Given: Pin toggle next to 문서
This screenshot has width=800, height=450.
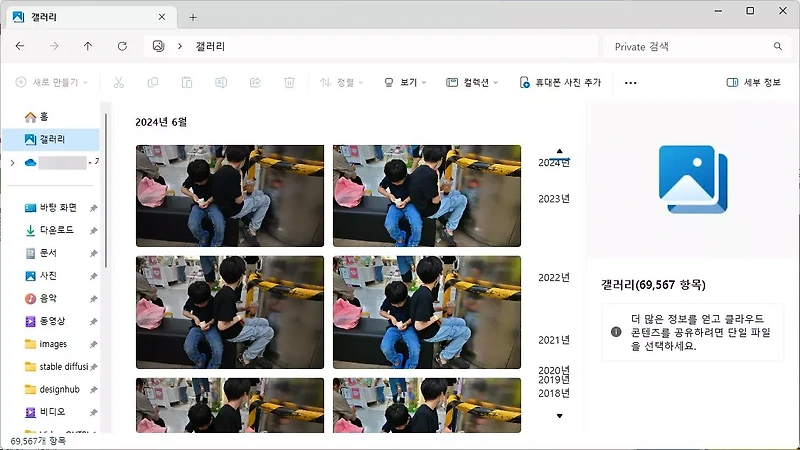Looking at the screenshot, I should 93,254.
